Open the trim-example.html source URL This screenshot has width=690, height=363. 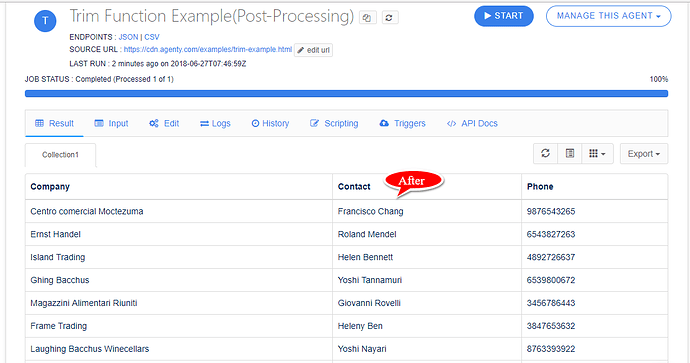coord(208,49)
